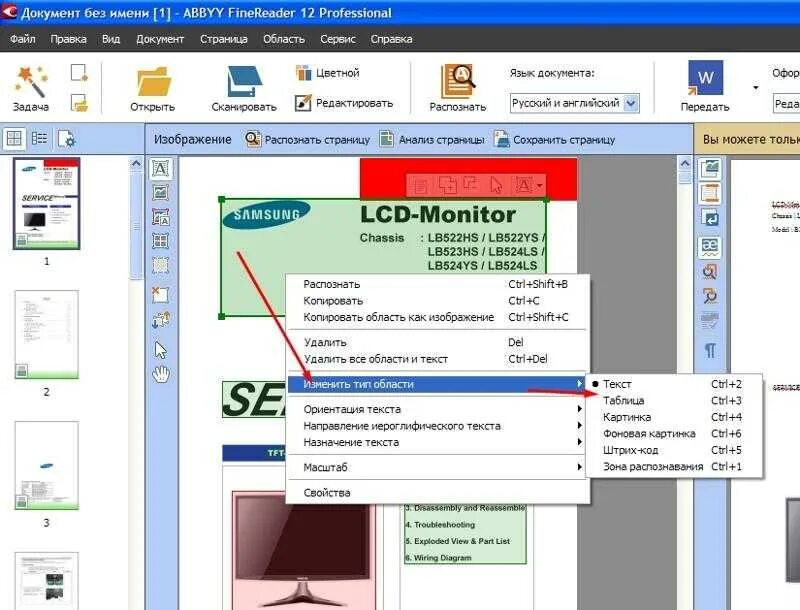Click the Открыть folder icon
Image resolution: width=800 pixels, height=610 pixels.
pyautogui.click(x=153, y=82)
